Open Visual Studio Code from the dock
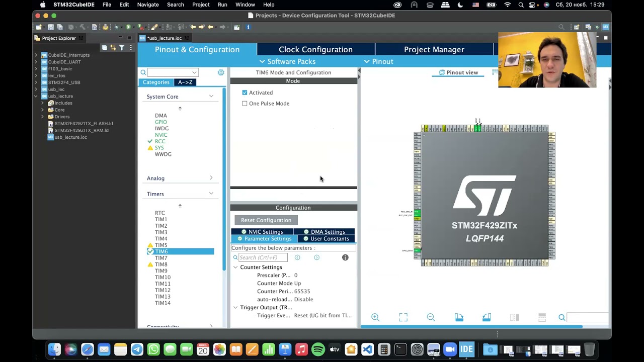Screen dimensions: 644x362 tap(367, 349)
